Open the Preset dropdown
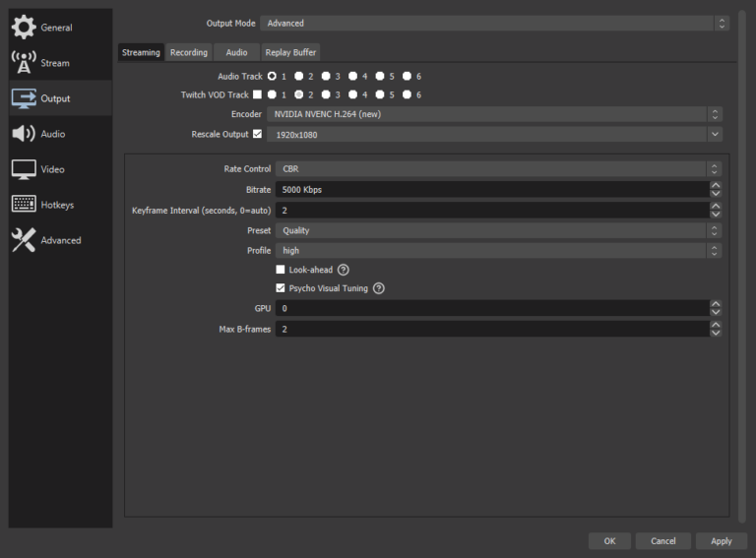This screenshot has height=558, width=756. [498, 230]
